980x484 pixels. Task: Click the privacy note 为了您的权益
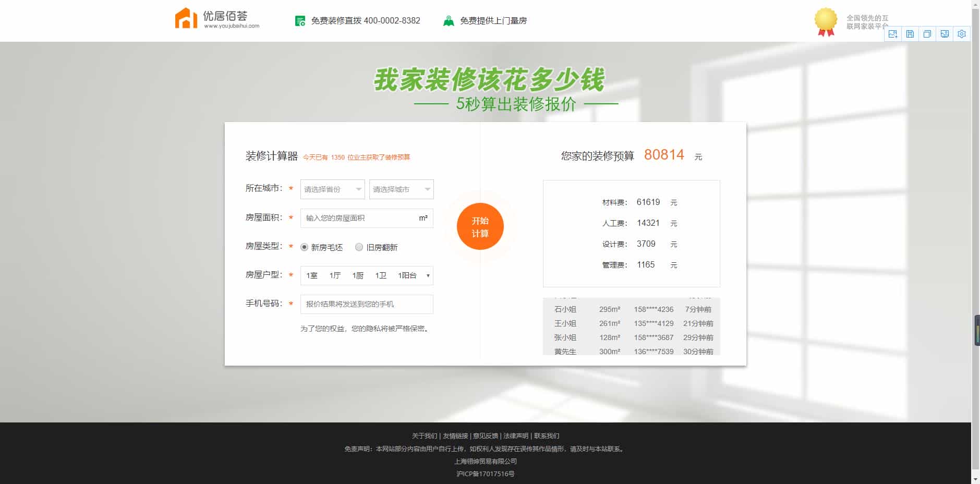[365, 329]
